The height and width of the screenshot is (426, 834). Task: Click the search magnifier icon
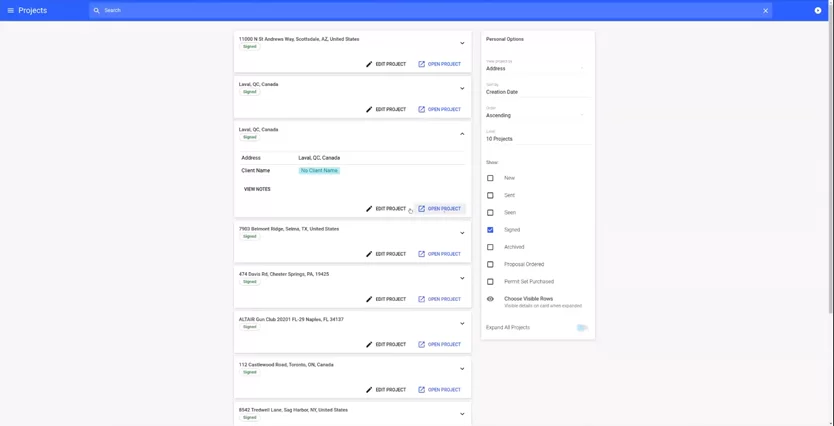[x=96, y=11]
